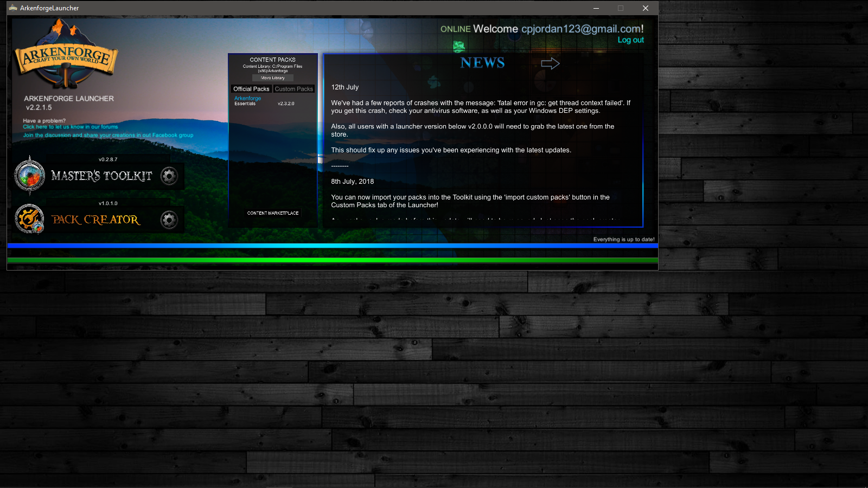Open the forums problem-report link
The width and height of the screenshot is (868, 488).
70,127
